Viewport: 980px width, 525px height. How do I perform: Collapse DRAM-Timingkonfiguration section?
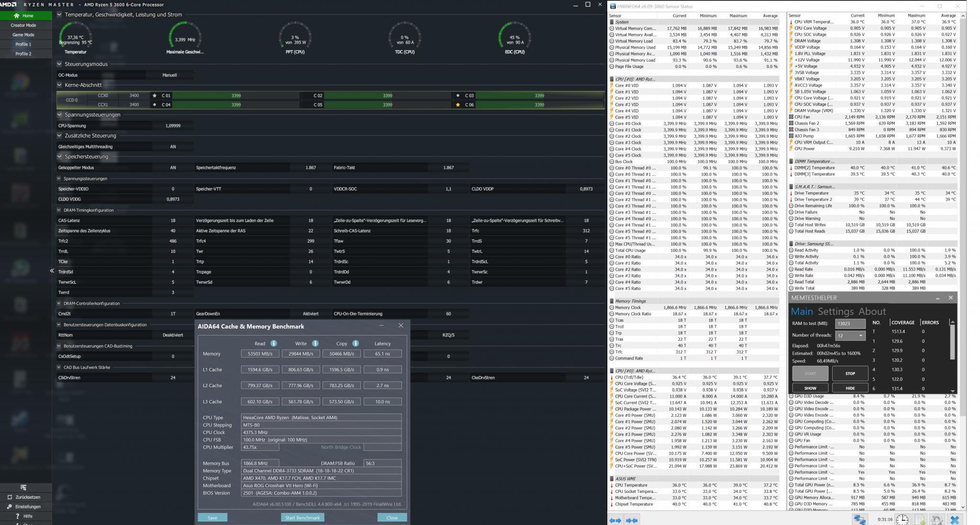coord(59,210)
